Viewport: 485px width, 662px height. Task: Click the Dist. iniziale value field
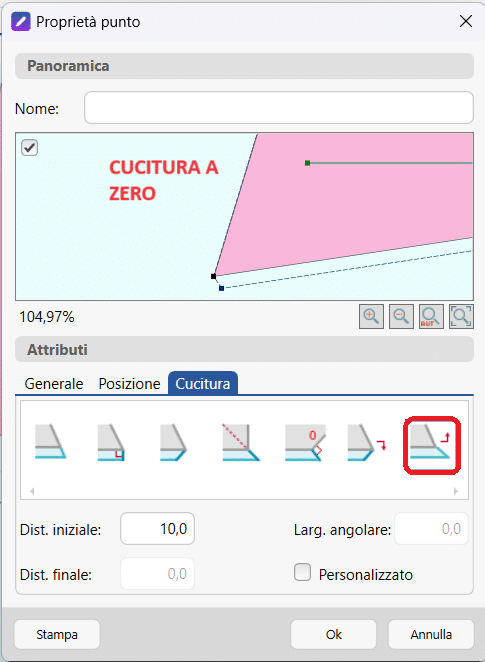[x=157, y=529]
